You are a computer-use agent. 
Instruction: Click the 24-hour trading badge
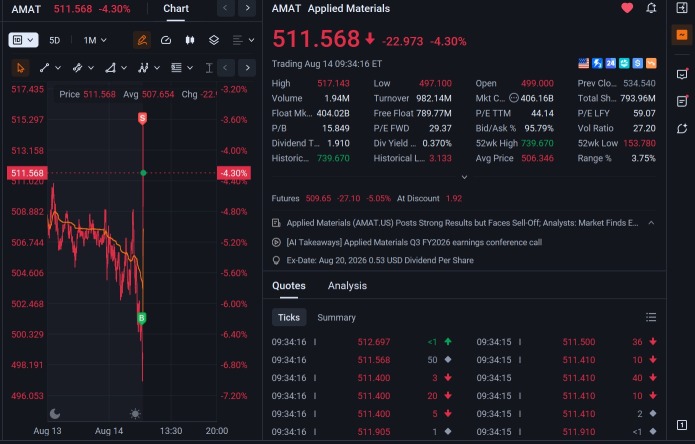pyautogui.click(x=610, y=63)
